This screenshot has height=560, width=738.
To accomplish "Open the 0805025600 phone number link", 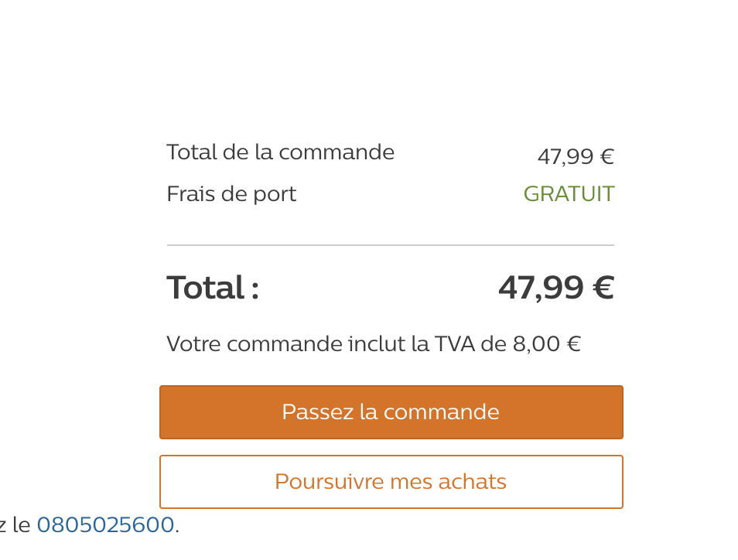I will [x=105, y=524].
